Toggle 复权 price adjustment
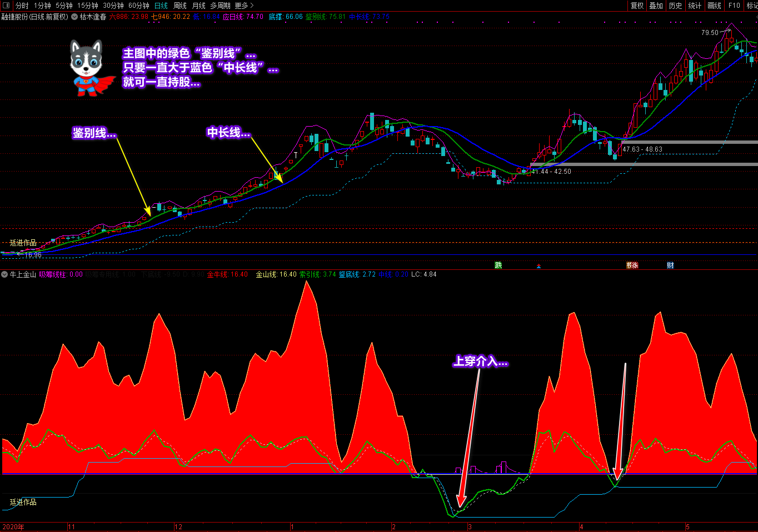 [637, 6]
